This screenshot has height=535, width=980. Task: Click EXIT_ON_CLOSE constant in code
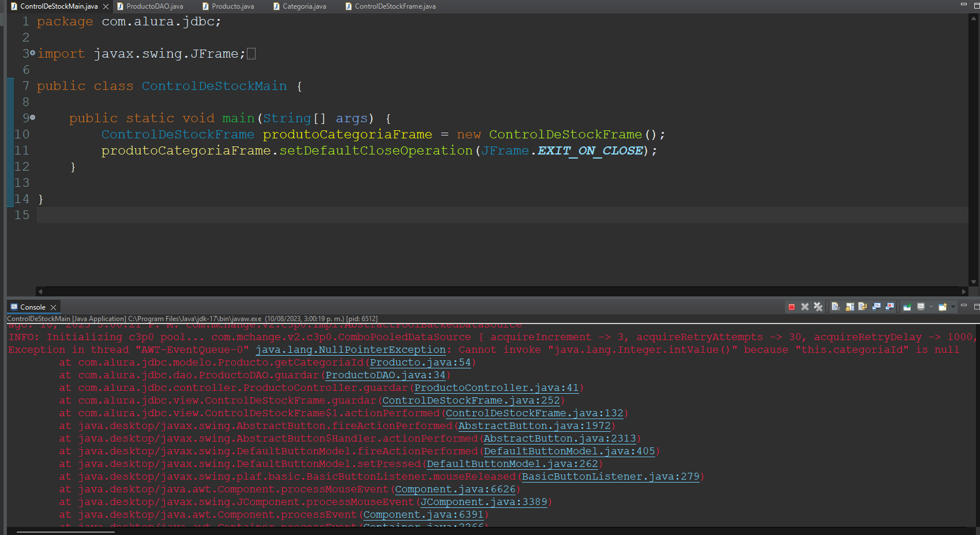point(590,150)
